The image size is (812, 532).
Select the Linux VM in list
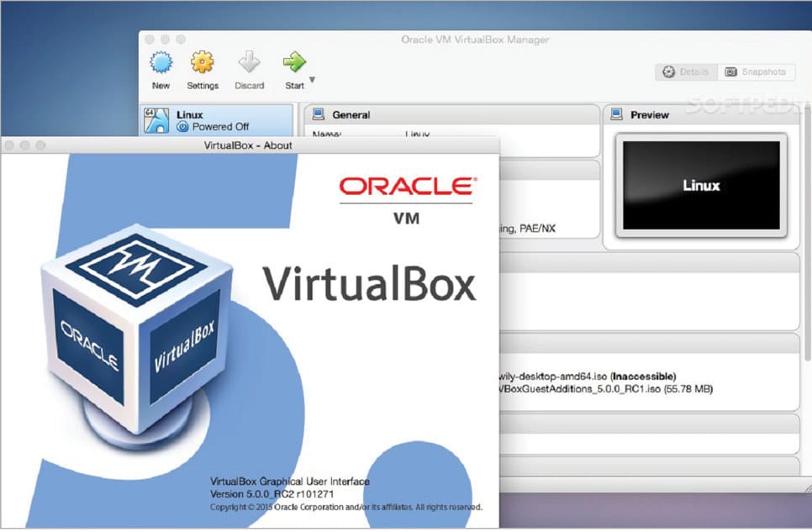[217, 120]
